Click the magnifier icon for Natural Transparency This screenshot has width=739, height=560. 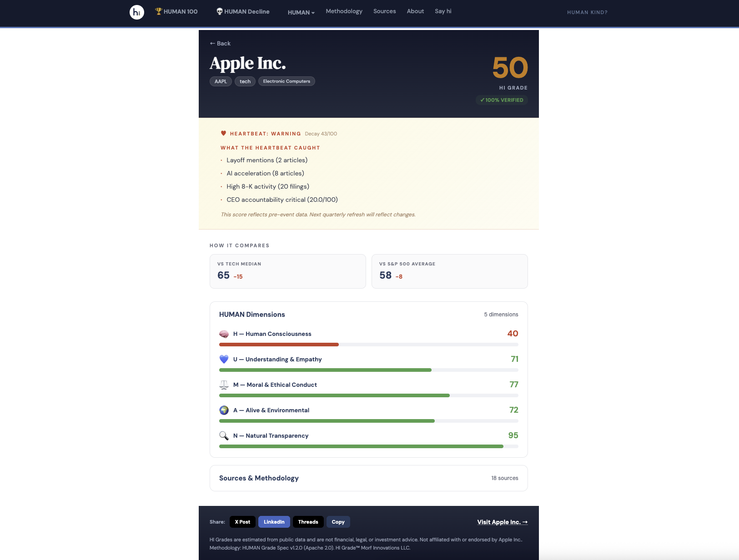[224, 436]
